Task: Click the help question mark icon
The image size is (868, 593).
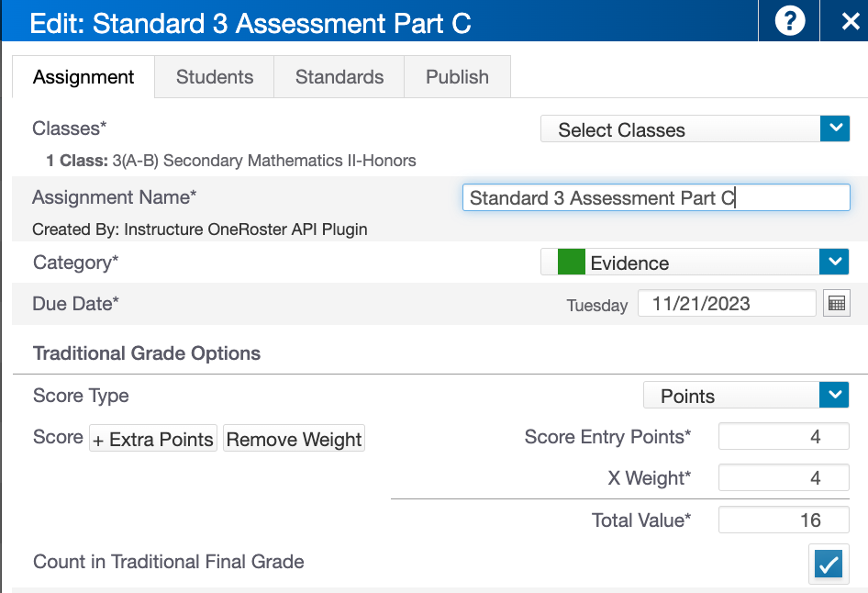Action: click(x=790, y=21)
